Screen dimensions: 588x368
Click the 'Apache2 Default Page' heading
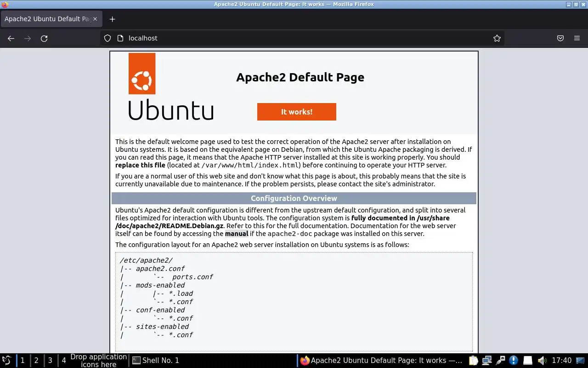pos(300,77)
